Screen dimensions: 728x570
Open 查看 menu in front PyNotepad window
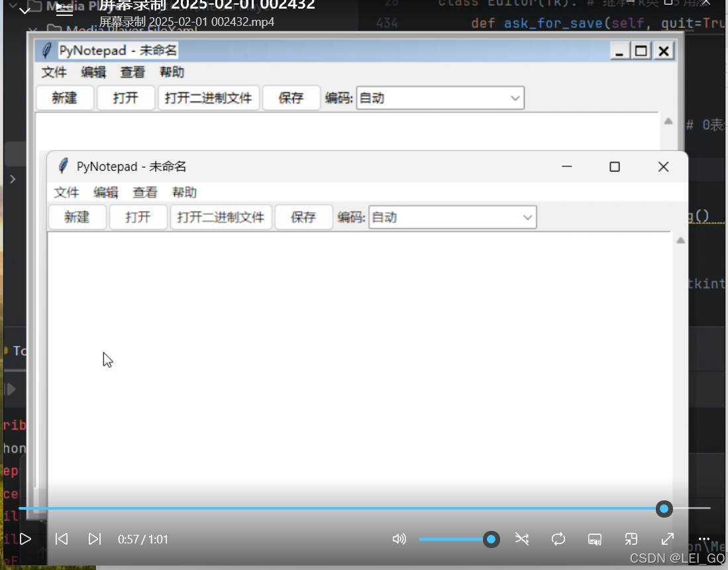[x=145, y=192]
